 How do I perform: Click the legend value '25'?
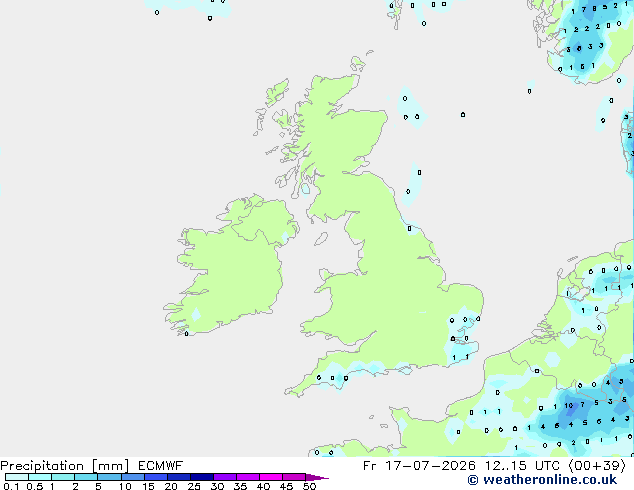click(194, 486)
